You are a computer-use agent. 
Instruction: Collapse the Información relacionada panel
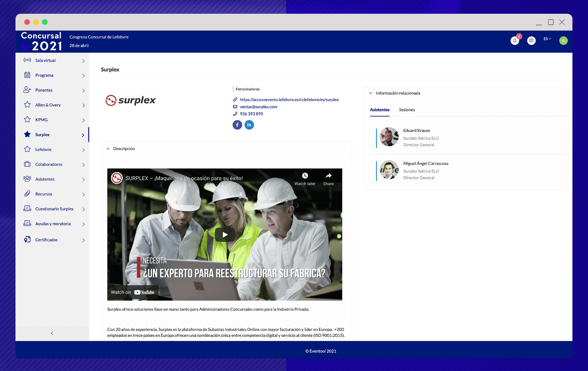pyautogui.click(x=371, y=93)
